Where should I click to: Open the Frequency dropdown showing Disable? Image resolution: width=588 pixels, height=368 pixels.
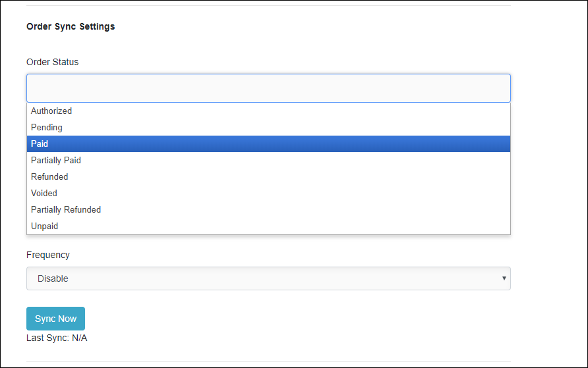coord(268,278)
